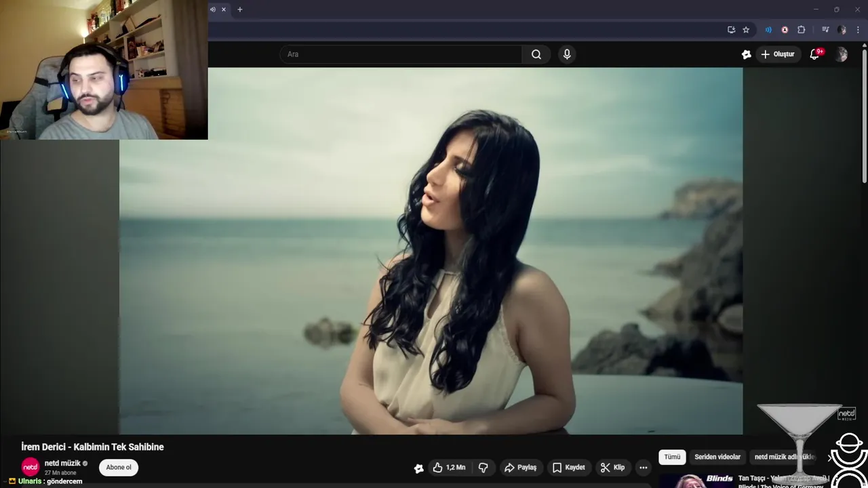The width and height of the screenshot is (868, 488).
Task: Open more actions three-dot button
Action: pyautogui.click(x=643, y=468)
